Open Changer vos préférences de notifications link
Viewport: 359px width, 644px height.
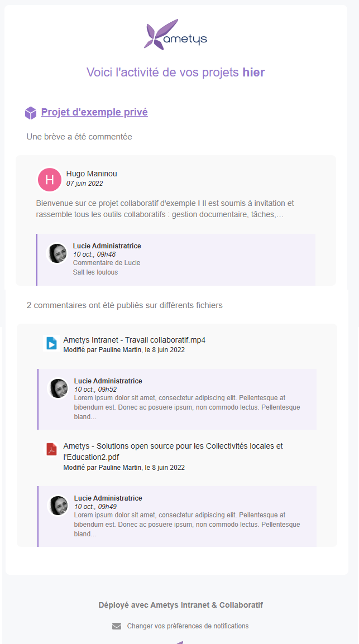click(x=188, y=626)
